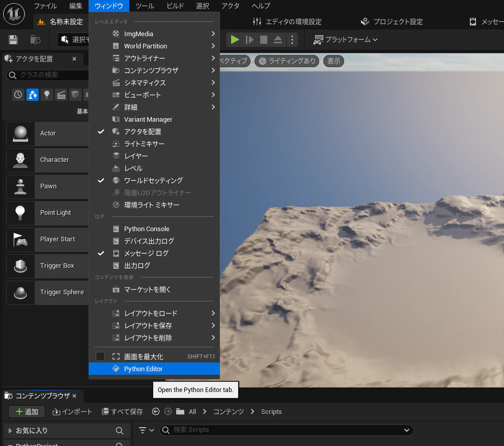
Task: Select the shapes category cube icon
Action: (x=75, y=95)
